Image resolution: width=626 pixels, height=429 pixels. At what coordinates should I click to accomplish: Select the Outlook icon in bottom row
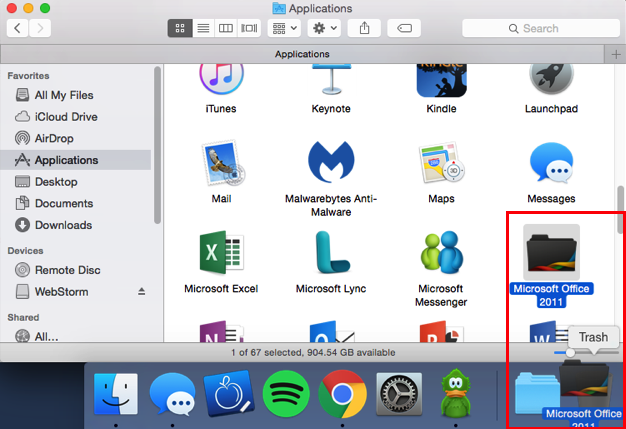332,332
